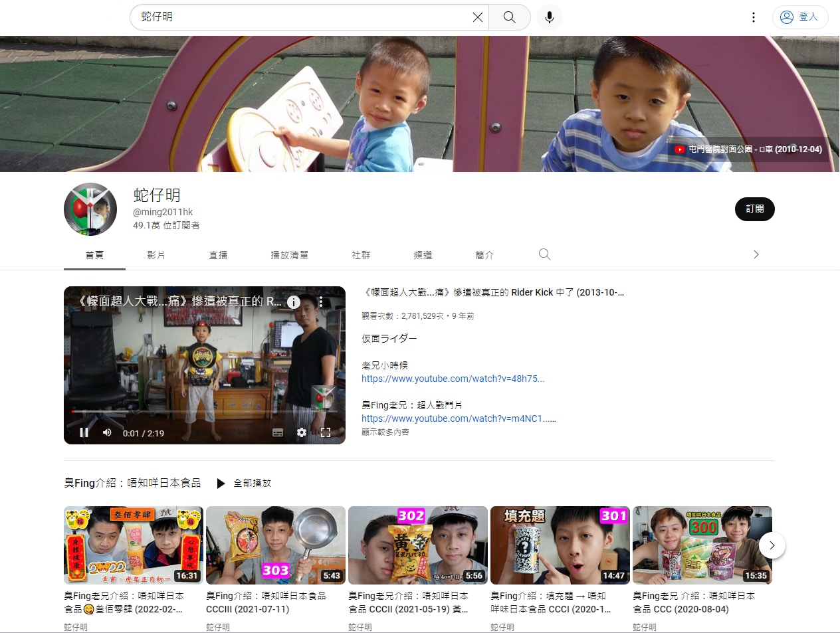Toggle subtitles with the CC button
Screen dimensions: 840x633
click(x=276, y=432)
